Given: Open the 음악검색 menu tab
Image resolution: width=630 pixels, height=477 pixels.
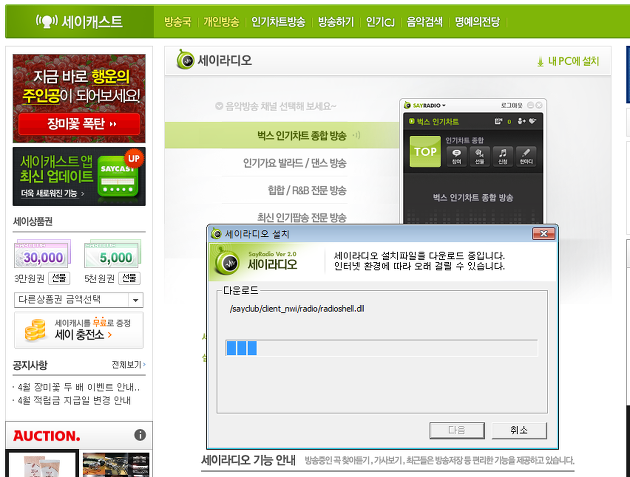Looking at the screenshot, I should coord(424,22).
